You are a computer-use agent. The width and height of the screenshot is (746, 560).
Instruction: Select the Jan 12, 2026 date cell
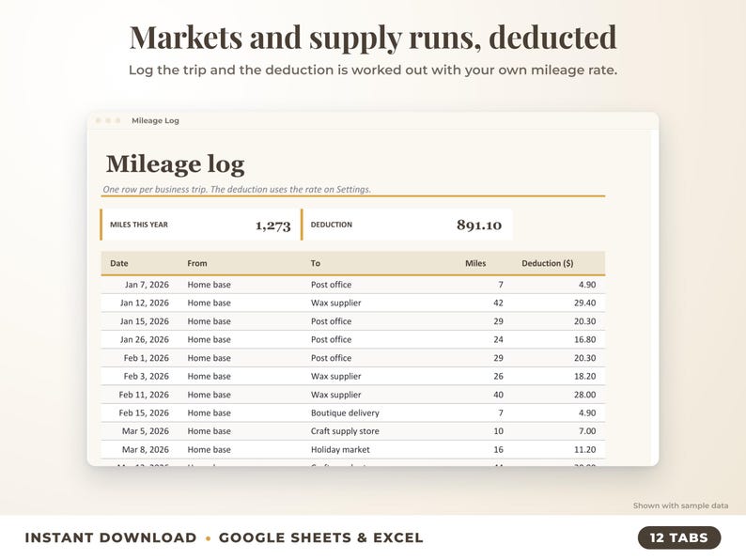tap(144, 303)
